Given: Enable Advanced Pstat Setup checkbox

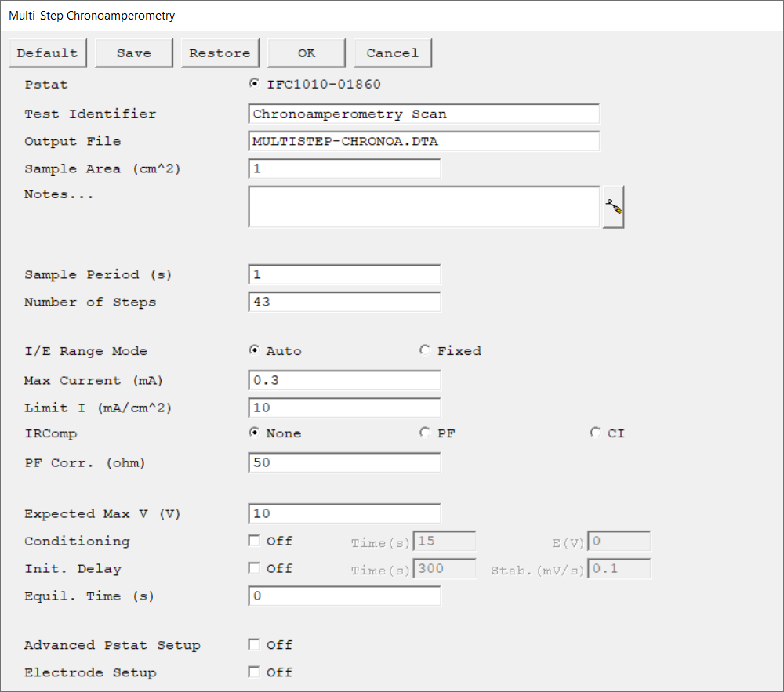Looking at the screenshot, I should pos(254,644).
